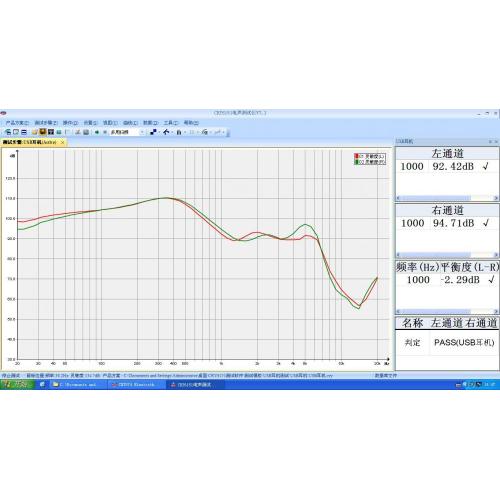Open the 视图 menu in the menu bar

110,123
